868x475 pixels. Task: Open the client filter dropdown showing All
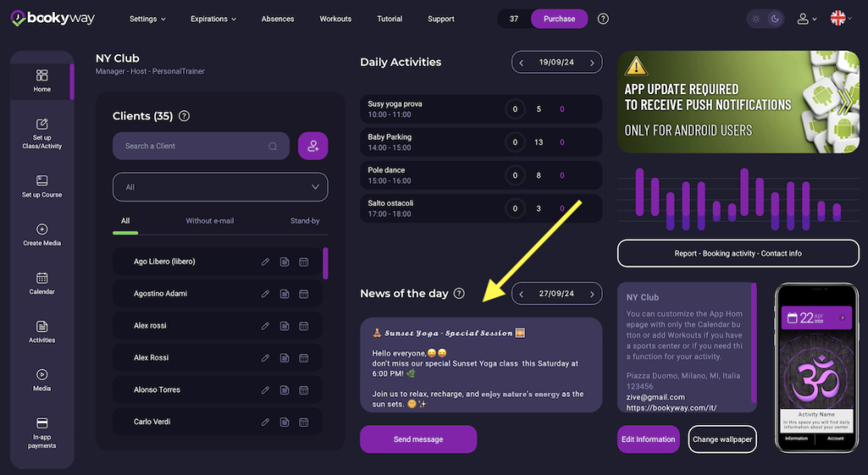coord(220,187)
